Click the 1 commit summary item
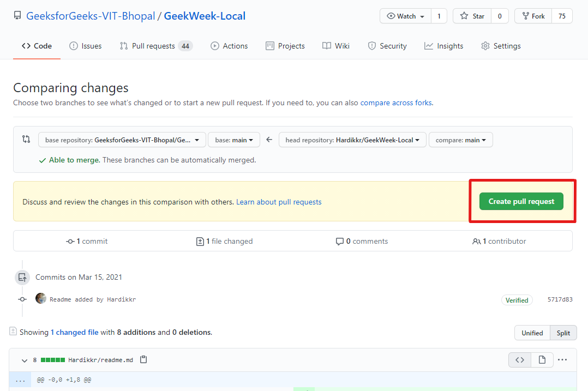588x391 pixels. point(87,241)
